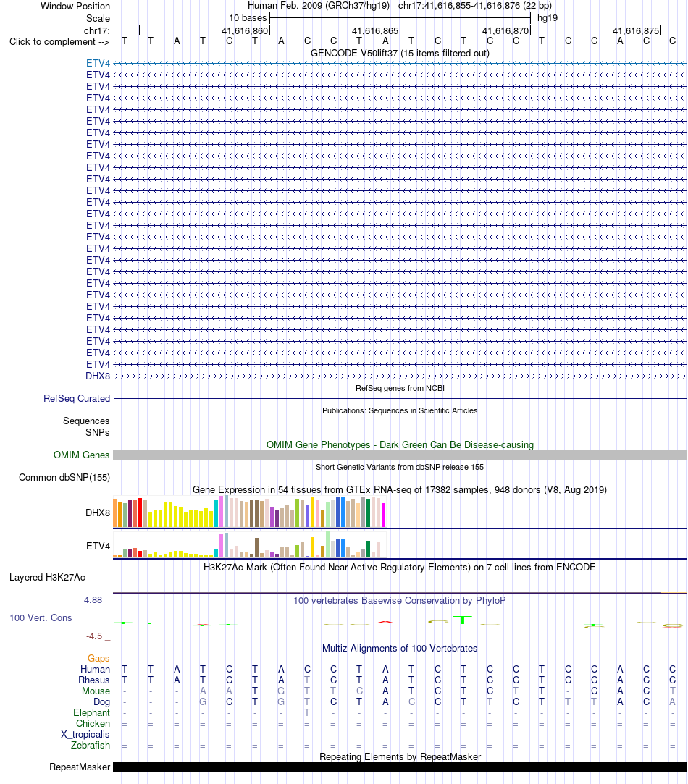Click the 'Chicken' alignment row label

(93, 723)
